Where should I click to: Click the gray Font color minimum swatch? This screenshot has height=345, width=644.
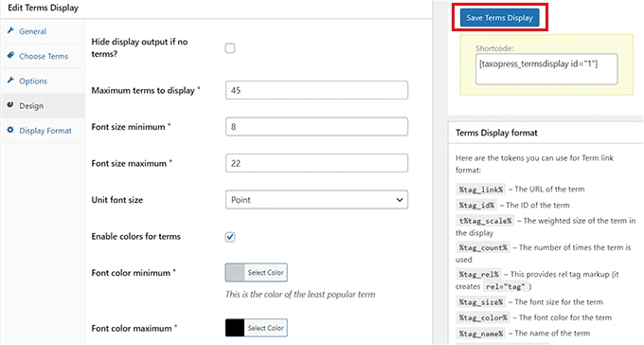235,273
